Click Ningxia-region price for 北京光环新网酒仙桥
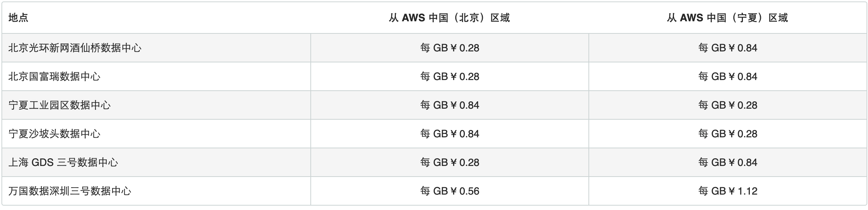This screenshot has height=210, width=868. (x=727, y=48)
